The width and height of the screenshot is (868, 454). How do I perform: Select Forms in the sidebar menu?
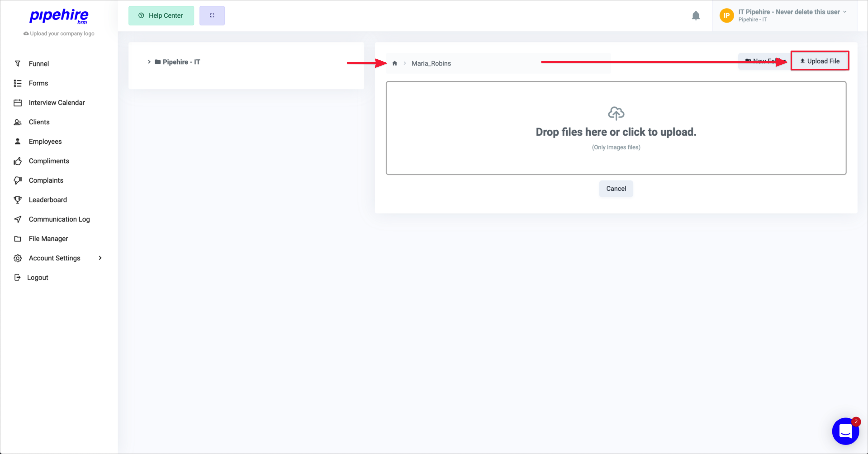[x=38, y=83]
